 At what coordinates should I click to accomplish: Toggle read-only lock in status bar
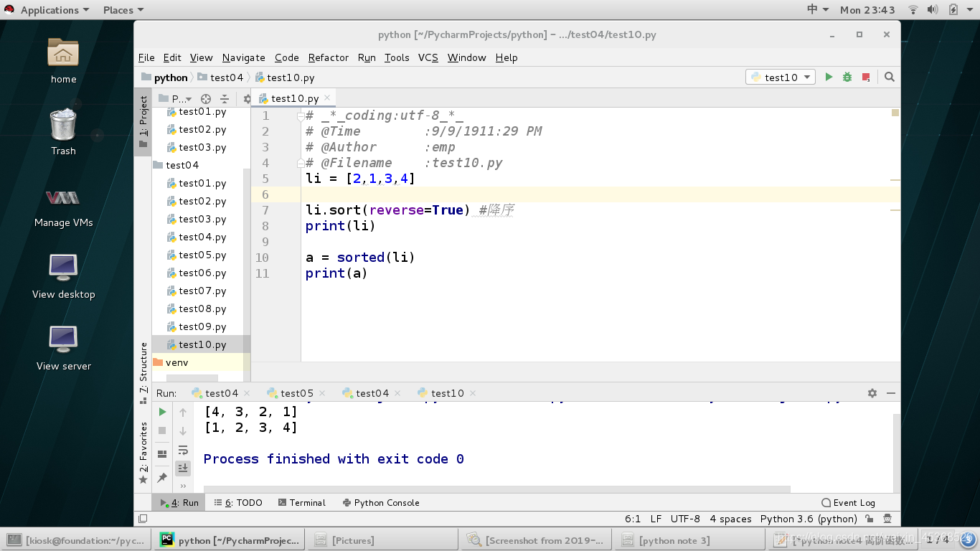coord(870,519)
